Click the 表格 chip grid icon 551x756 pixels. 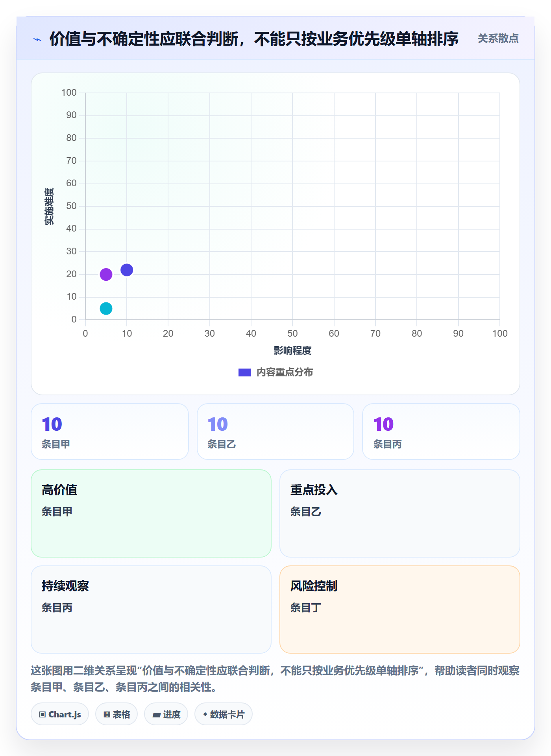point(107,715)
